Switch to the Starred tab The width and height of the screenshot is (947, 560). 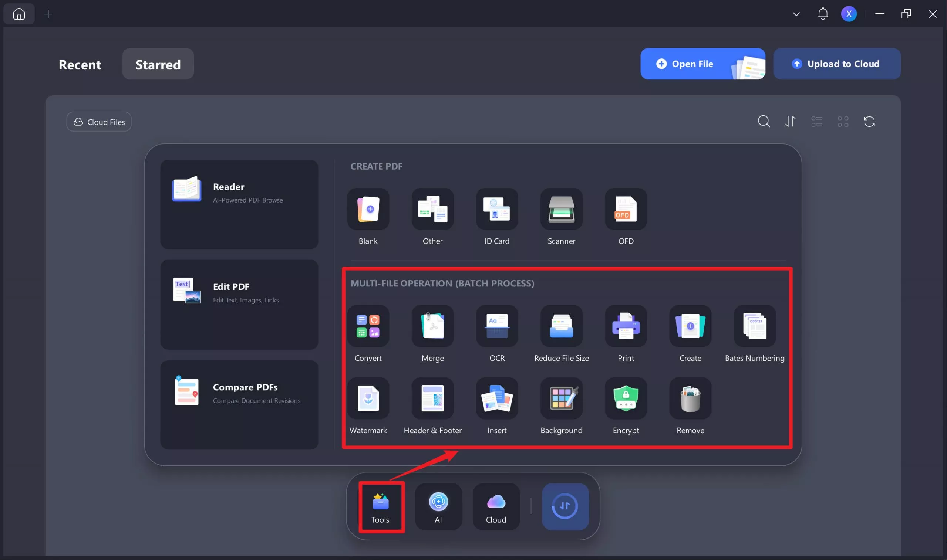pos(158,64)
